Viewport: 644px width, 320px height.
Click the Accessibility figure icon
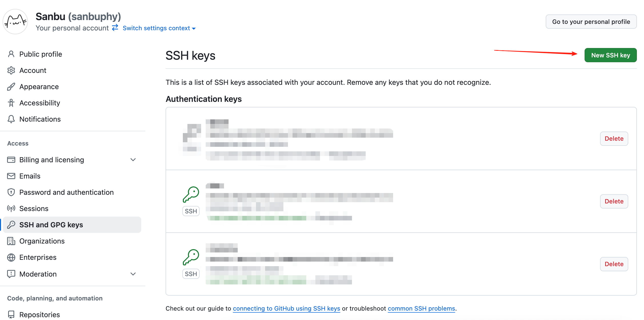[x=11, y=103]
